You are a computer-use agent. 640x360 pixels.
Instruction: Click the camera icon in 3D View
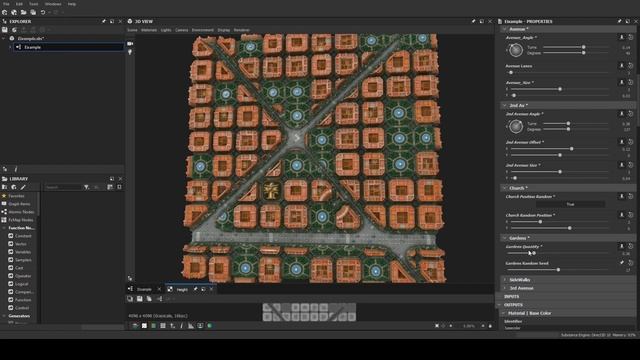(x=130, y=43)
